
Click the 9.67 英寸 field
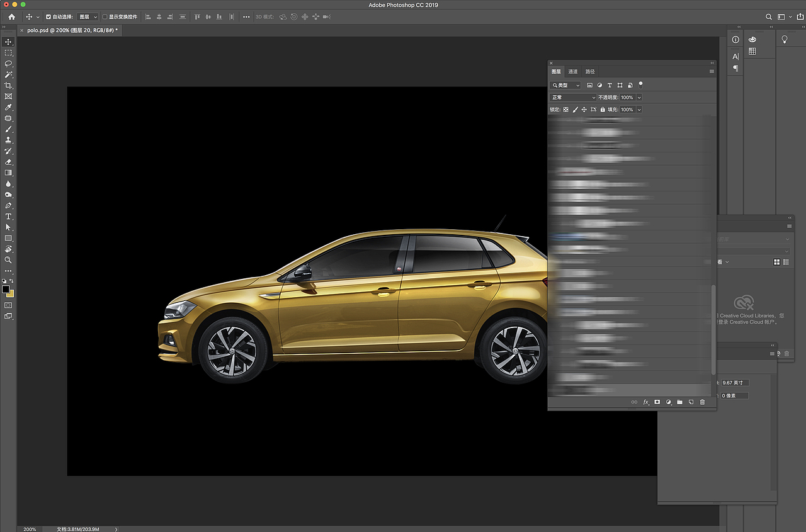click(x=735, y=383)
